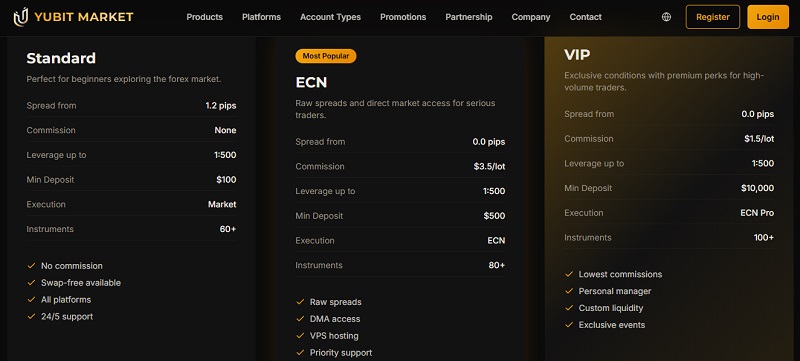Open the Platforms menu
Viewport: 800px width, 361px height.
click(x=261, y=17)
